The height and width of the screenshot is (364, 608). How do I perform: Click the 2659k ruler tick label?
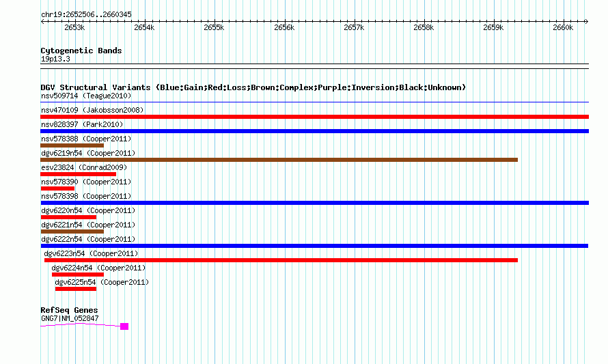493,27
